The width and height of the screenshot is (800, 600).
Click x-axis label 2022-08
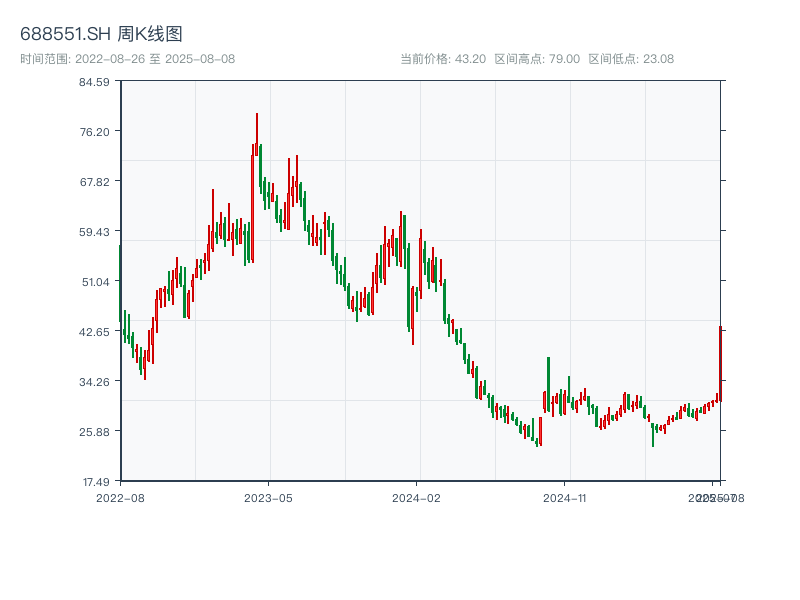120,498
